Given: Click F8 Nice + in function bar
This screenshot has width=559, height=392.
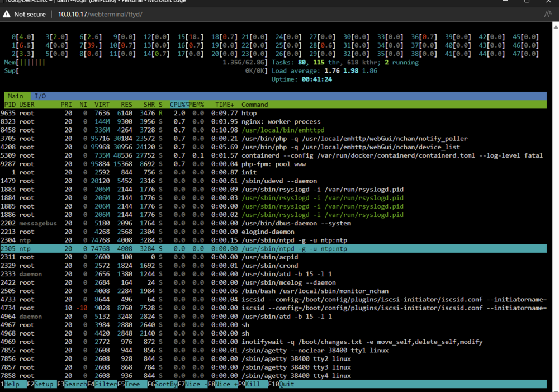Looking at the screenshot, I should (x=223, y=384).
